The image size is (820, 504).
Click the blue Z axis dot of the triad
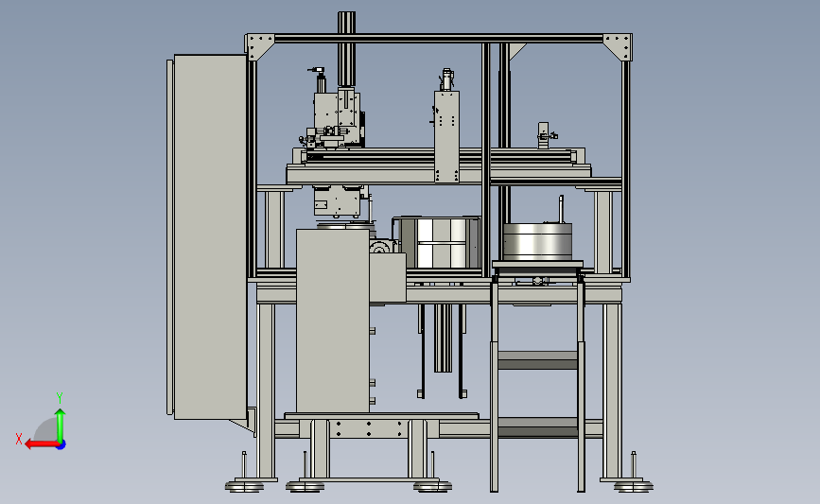[x=61, y=445]
